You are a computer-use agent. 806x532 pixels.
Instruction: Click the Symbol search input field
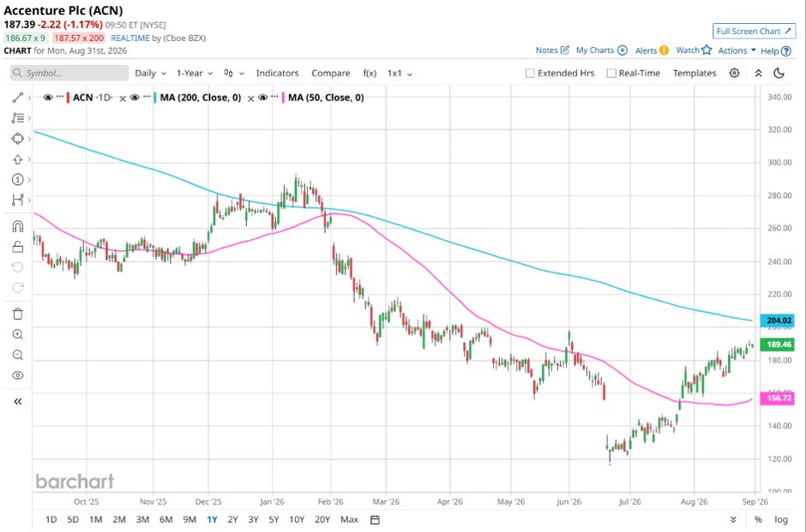[69, 73]
